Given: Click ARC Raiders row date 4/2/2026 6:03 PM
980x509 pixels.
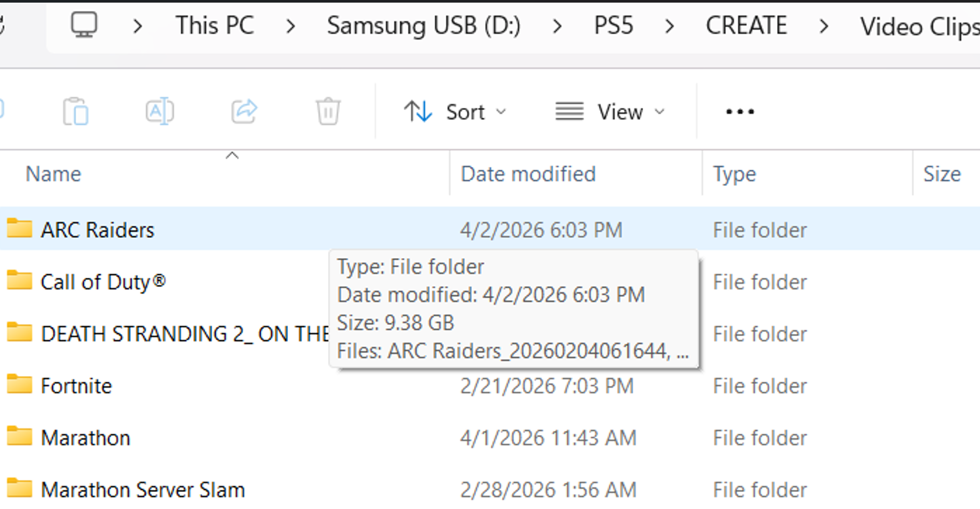Looking at the screenshot, I should [541, 230].
